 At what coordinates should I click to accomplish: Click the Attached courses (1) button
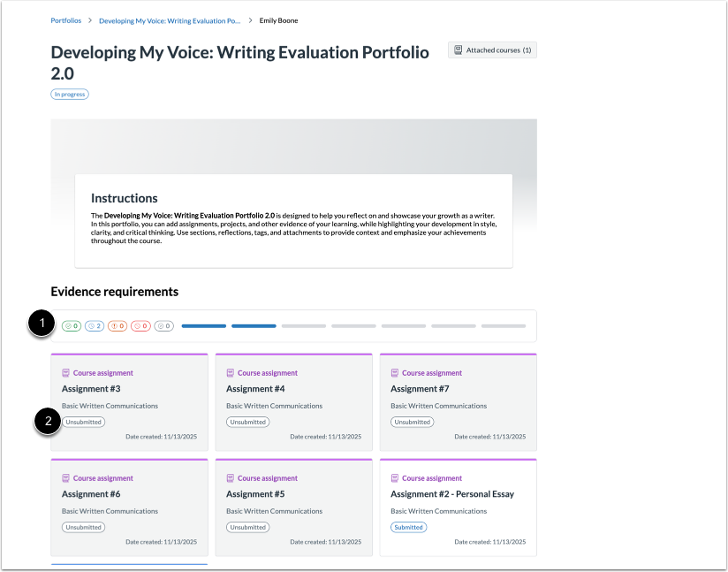[x=492, y=50]
